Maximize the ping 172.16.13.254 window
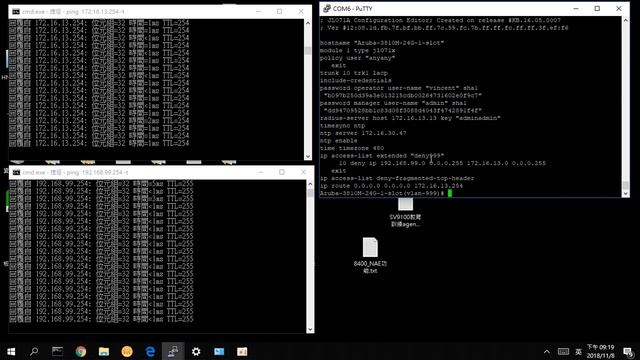This screenshot has height=360, width=640. [280, 11]
